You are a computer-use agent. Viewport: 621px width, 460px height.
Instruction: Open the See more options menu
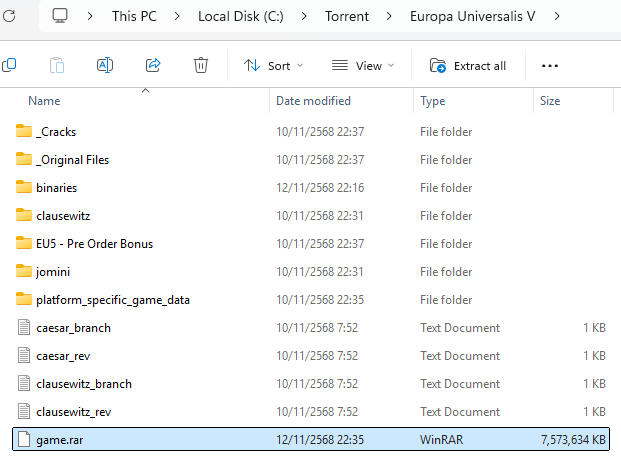tap(549, 65)
